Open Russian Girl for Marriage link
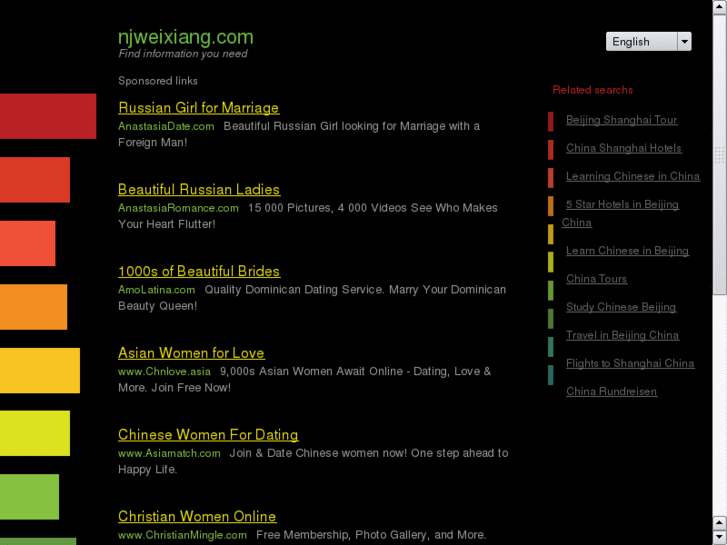The height and width of the screenshot is (545, 727). 198,108
